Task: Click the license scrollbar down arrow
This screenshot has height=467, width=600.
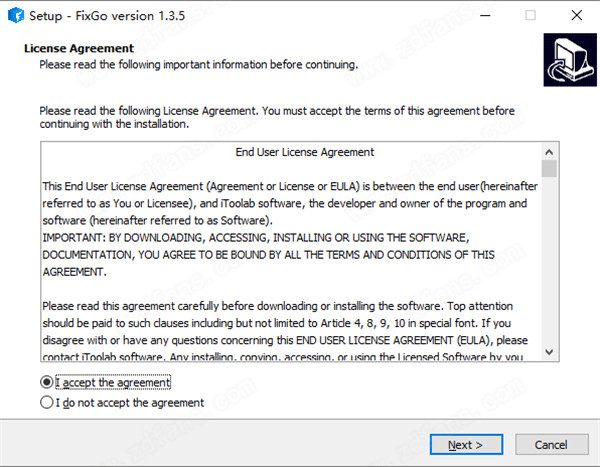Action: coord(548,351)
